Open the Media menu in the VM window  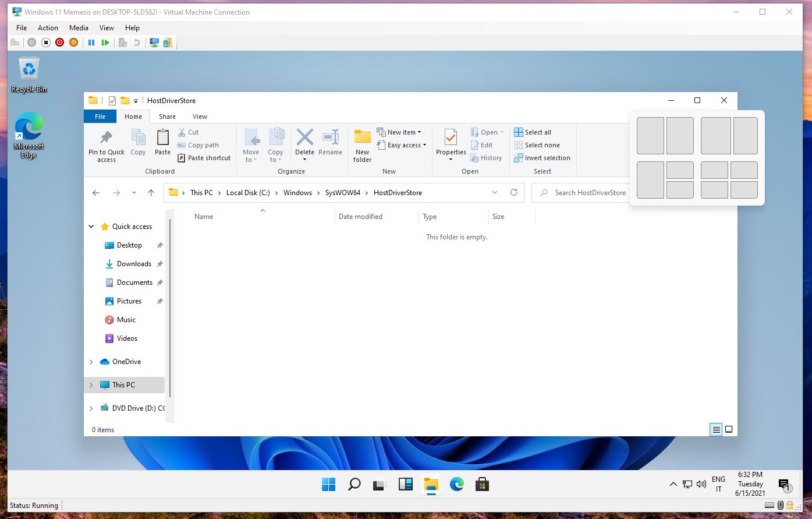pyautogui.click(x=79, y=27)
